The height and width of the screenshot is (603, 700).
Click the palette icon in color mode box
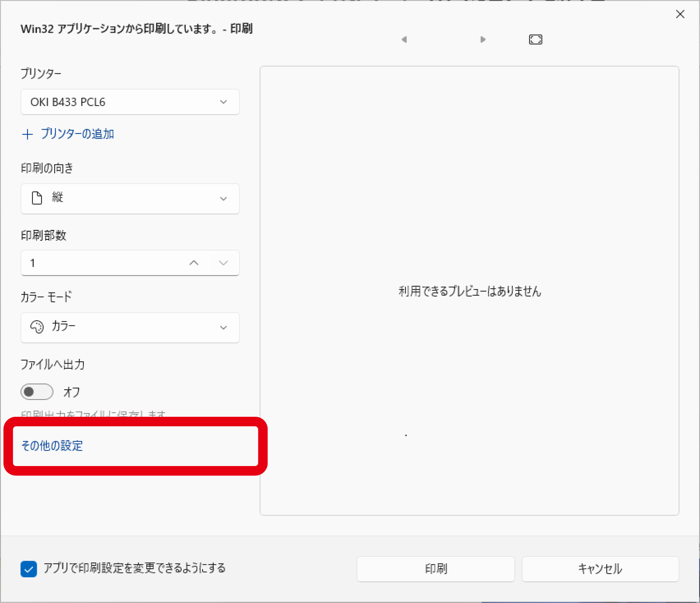pyautogui.click(x=37, y=327)
